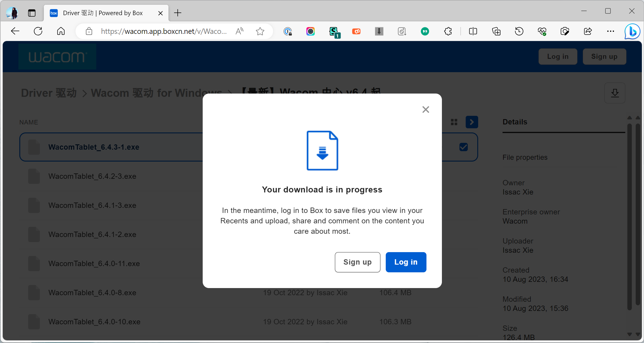This screenshot has width=644, height=343.
Task: Open tab actions menu icon
Action: (x=32, y=13)
